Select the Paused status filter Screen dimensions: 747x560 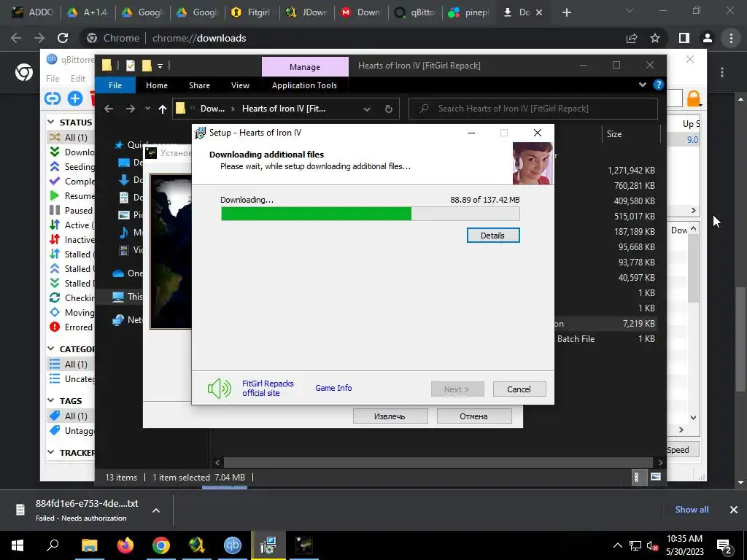(x=71, y=211)
